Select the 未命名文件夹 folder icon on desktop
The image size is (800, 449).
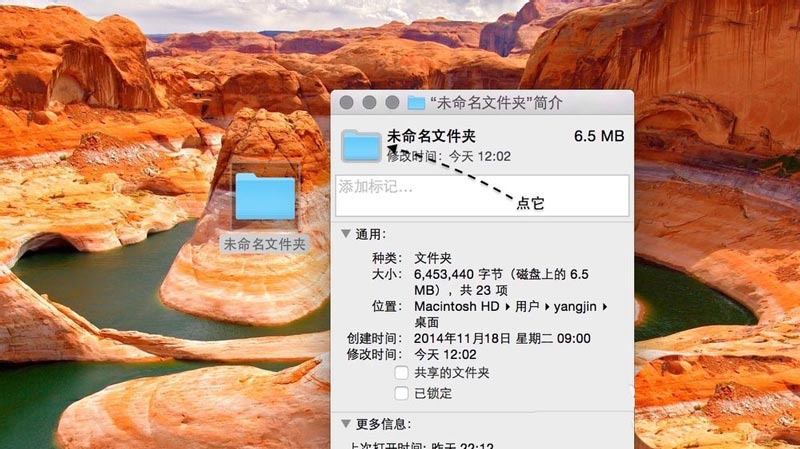[265, 197]
